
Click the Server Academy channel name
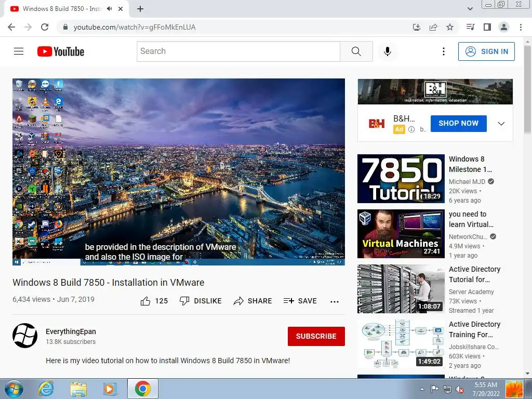tap(471, 292)
